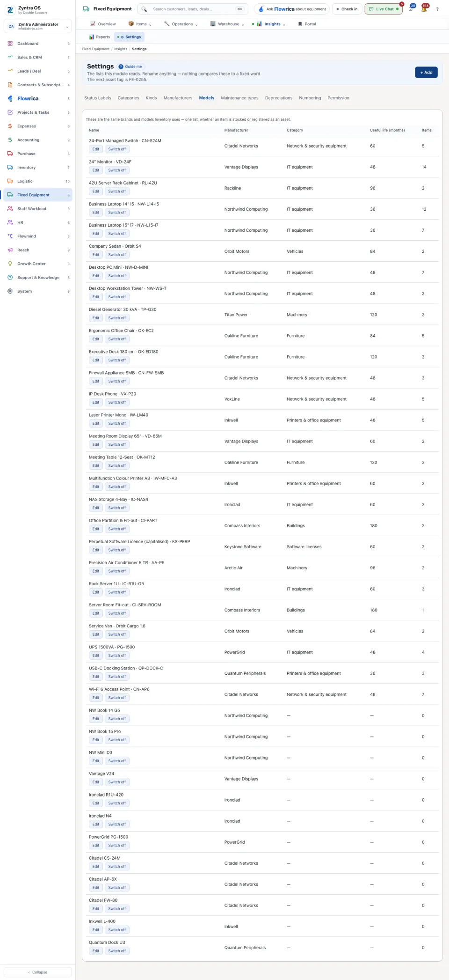The image size is (449, 980).
Task: Open the Logistic truck icon in sidebar
Action: click(10, 181)
